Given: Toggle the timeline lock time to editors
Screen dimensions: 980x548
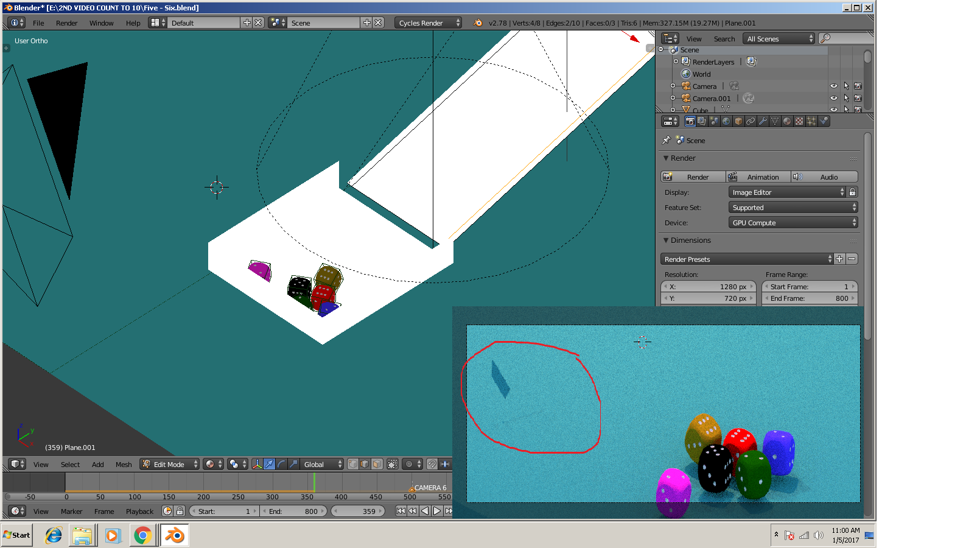Looking at the screenshot, I should pyautogui.click(x=180, y=511).
